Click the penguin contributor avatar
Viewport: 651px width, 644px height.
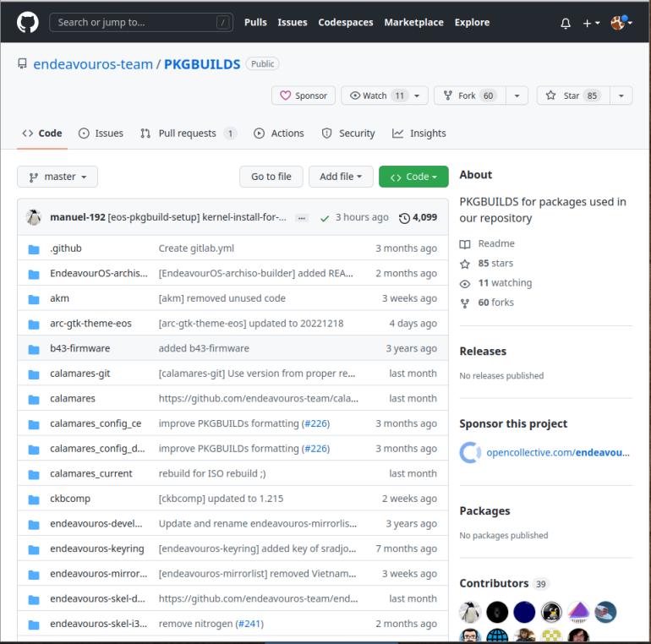point(470,612)
